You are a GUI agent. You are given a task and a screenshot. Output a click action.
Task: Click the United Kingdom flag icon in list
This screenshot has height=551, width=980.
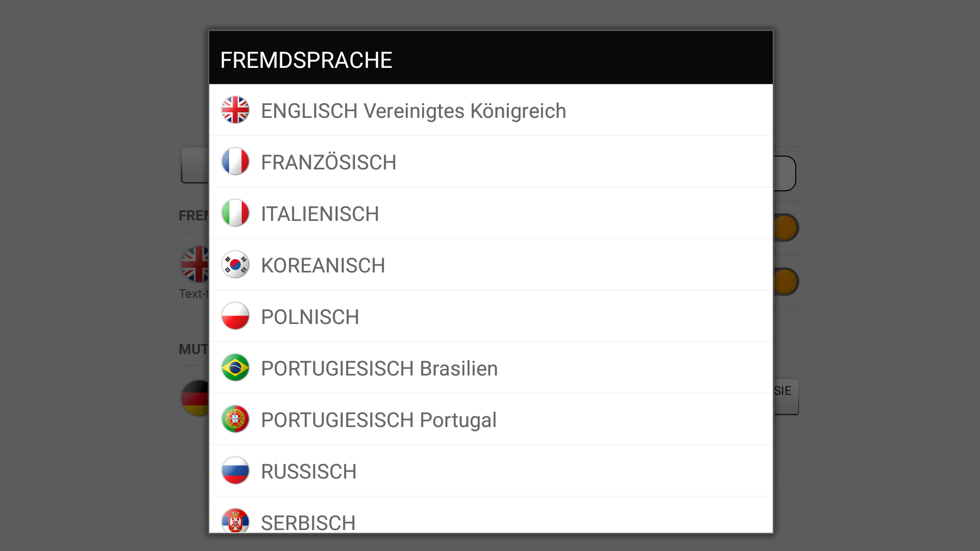click(x=235, y=110)
